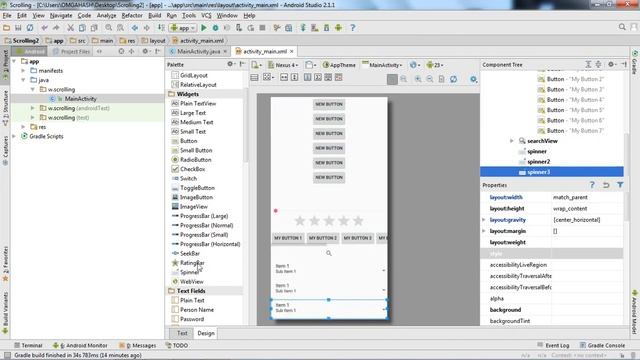Expand searchView in Component Tree
Screen dimensions: 640x360
[x=512, y=141]
